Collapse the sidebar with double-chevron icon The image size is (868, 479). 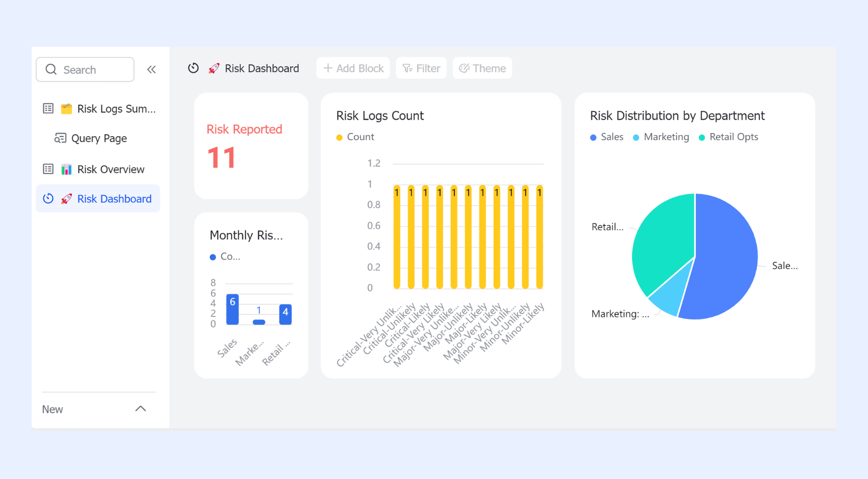151,69
